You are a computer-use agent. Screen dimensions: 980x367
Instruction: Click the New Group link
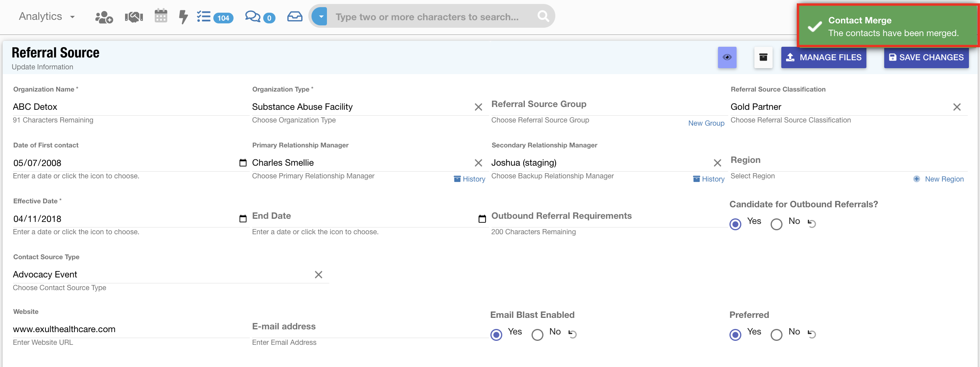coord(706,123)
